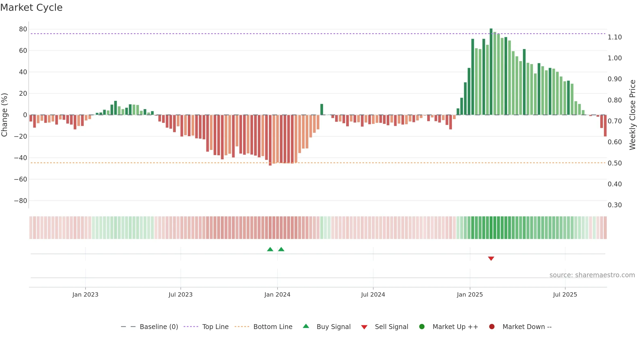Click the −80 tick on the left axis
Viewport: 644px width, 362px height.
(x=21, y=201)
